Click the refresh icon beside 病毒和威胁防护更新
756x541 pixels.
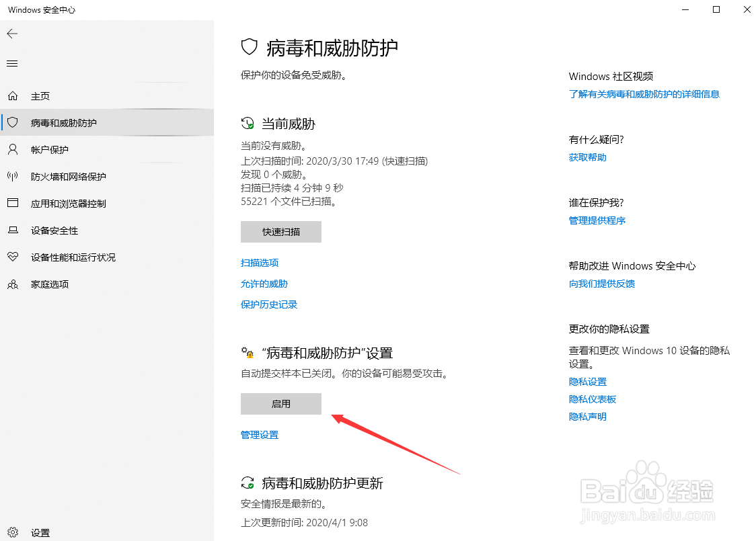click(248, 483)
